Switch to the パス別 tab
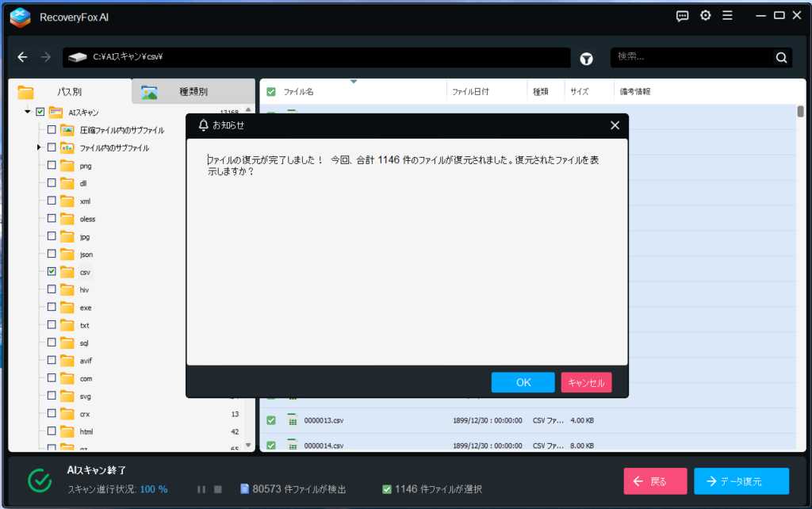 (70, 91)
